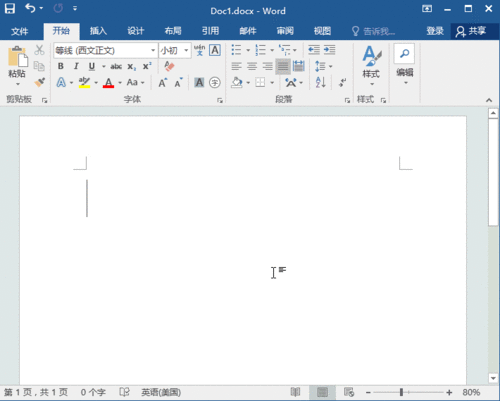Viewport: 500px width, 401px height.
Task: Switch to Web Layout view in status bar
Action: [349, 392]
